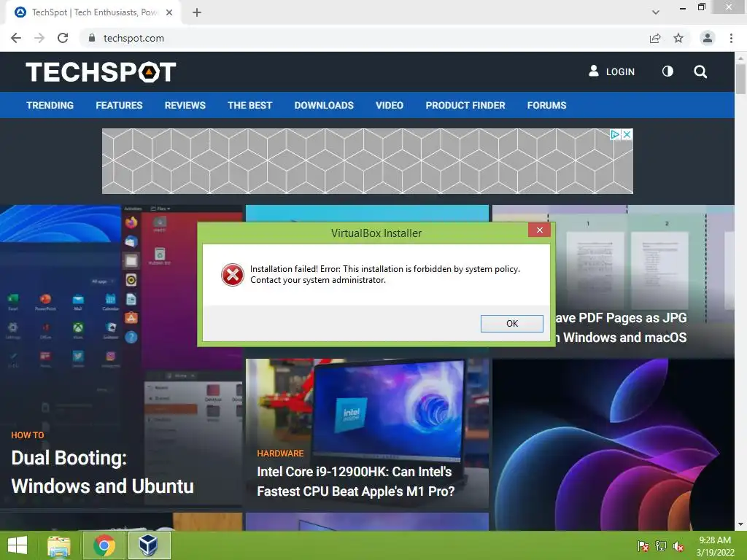Open network tray icon
This screenshot has height=560, width=747.
click(661, 546)
